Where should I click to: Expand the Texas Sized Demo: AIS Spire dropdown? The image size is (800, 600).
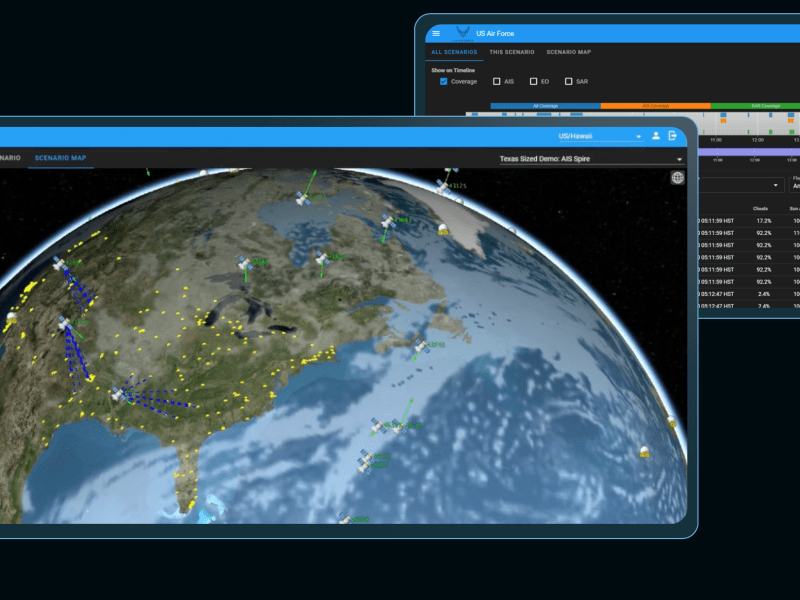click(x=591, y=159)
